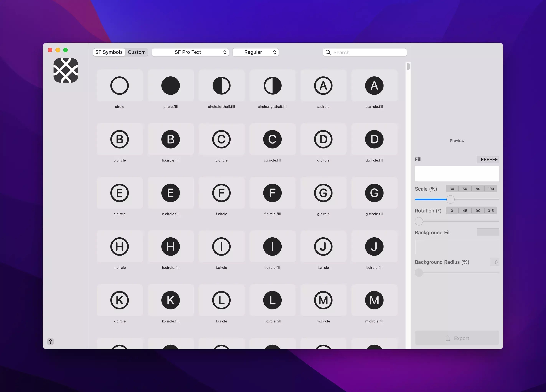Pick the m.circle symbol
Image resolution: width=546 pixels, height=392 pixels.
(x=323, y=300)
